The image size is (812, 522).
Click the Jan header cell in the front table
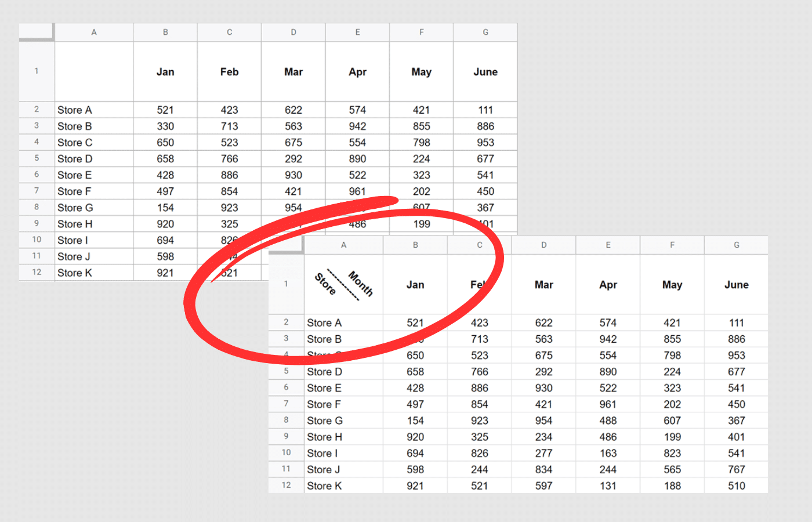pos(415,285)
